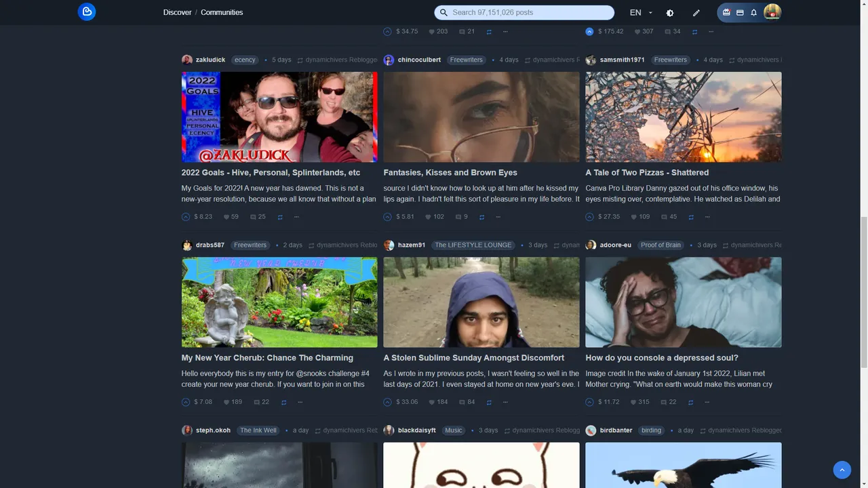
Task: Upvote A Tale of Two Pizzas post
Action: coord(590,217)
